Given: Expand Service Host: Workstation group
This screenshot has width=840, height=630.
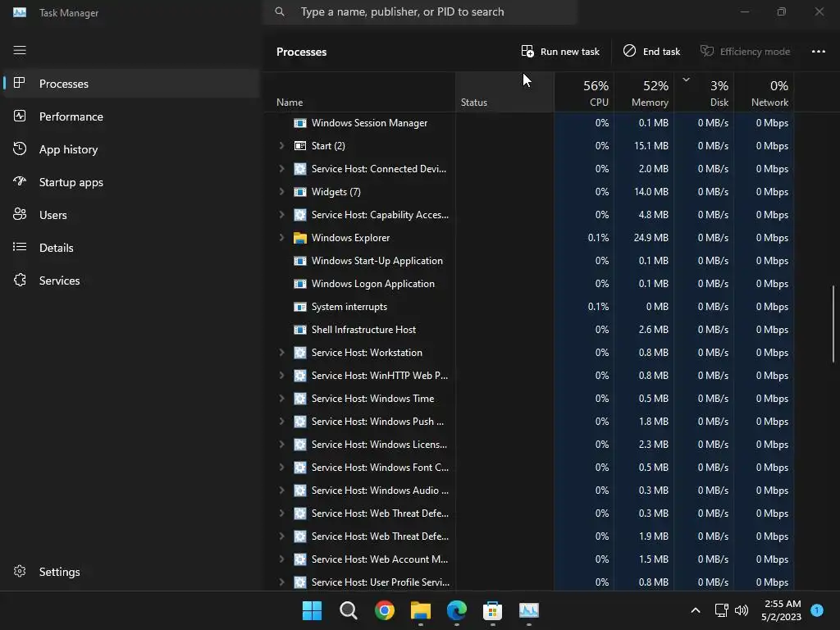Looking at the screenshot, I should click(282, 353).
